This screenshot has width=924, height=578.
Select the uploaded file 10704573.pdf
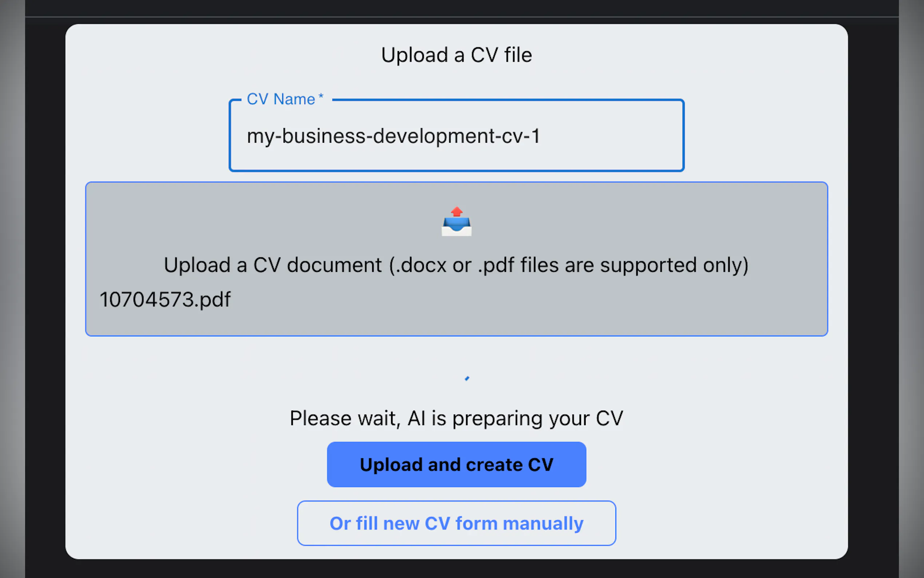pos(165,299)
